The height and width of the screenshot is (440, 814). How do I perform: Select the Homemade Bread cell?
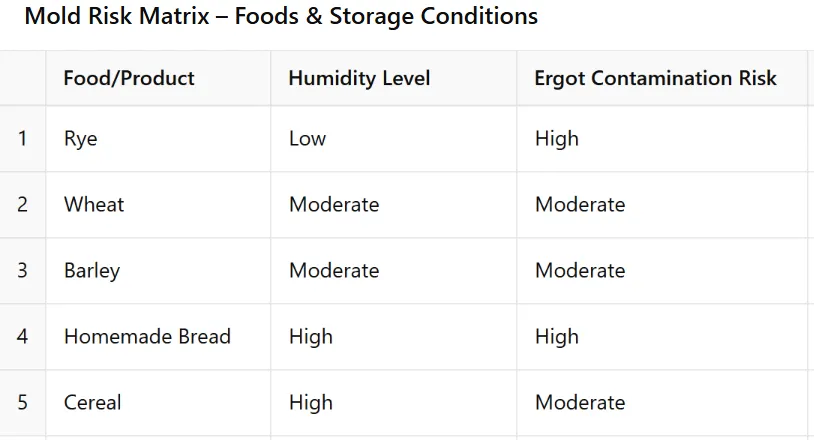pos(147,336)
